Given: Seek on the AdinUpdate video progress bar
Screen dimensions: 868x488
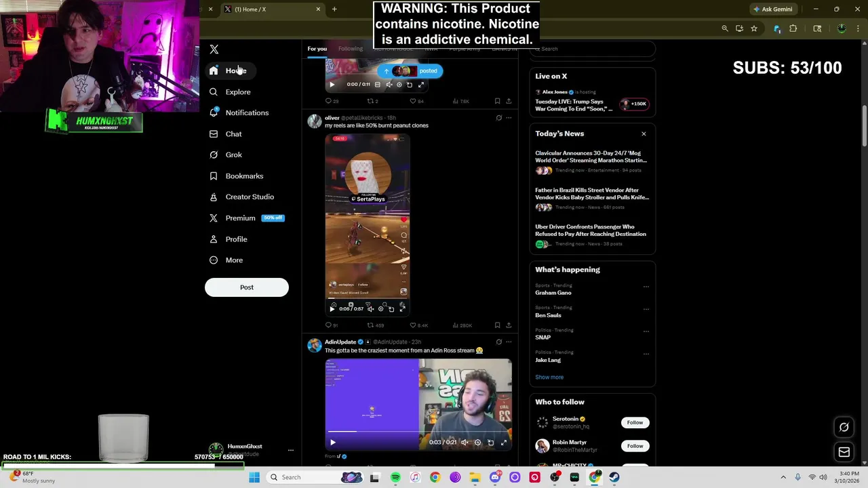Looking at the screenshot, I should tap(419, 431).
